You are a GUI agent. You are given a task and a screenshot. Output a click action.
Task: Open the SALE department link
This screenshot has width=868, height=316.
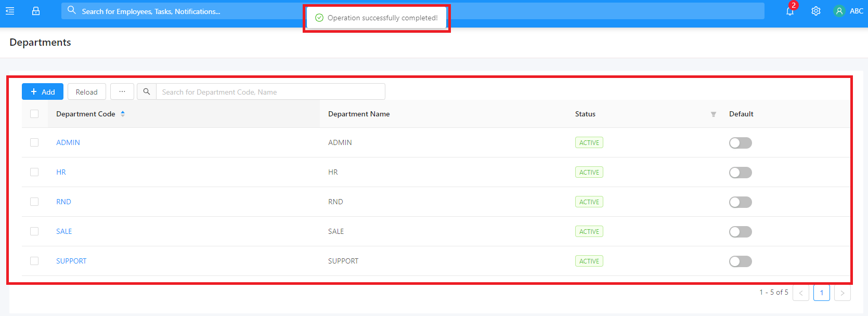[x=64, y=231]
